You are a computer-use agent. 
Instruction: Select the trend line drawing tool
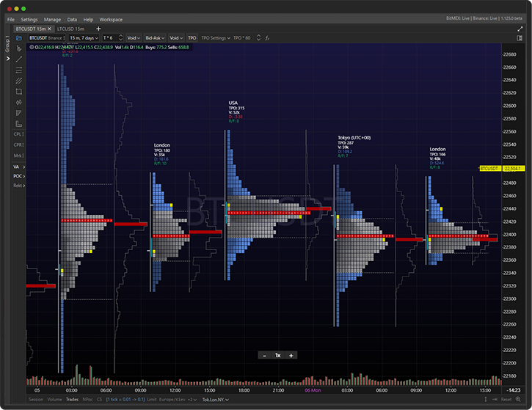[19, 59]
